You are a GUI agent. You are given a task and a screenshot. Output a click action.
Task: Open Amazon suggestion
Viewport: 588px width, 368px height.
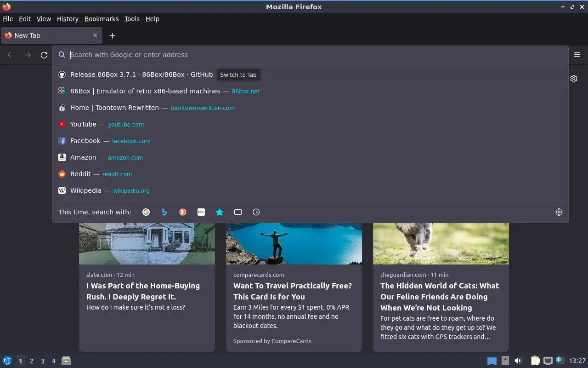coord(311,157)
